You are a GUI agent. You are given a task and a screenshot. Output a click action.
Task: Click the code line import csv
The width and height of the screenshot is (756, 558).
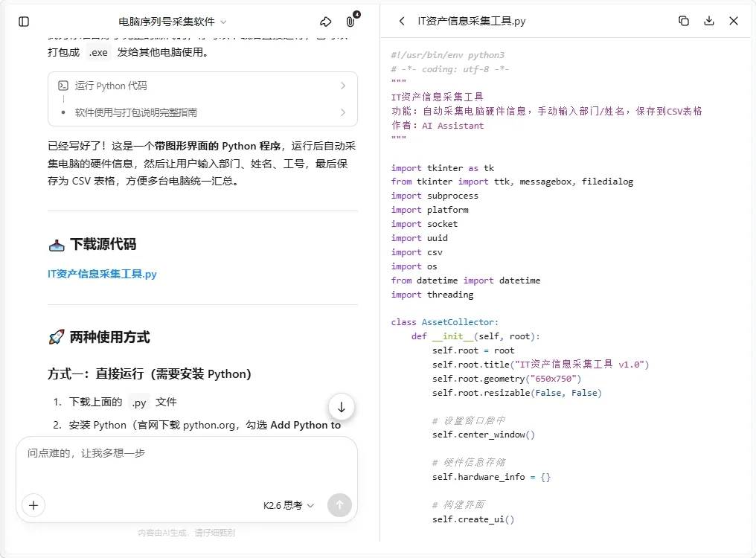tap(417, 252)
